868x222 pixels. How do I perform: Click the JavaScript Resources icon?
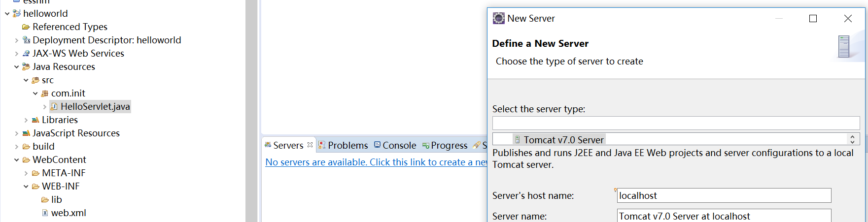(x=26, y=133)
